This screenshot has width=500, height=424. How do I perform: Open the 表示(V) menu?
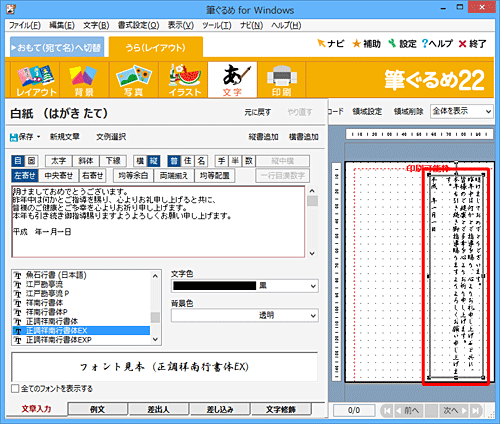click(180, 26)
